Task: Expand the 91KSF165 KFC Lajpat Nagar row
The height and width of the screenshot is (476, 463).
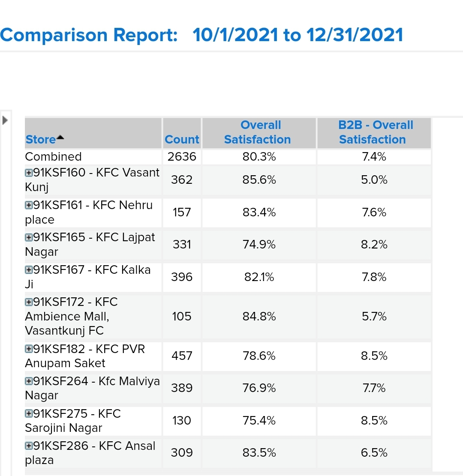Action: pyautogui.click(x=29, y=238)
